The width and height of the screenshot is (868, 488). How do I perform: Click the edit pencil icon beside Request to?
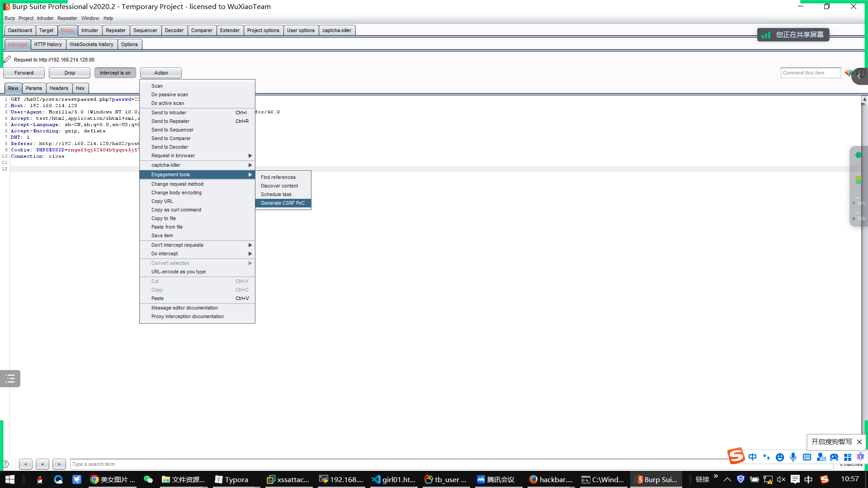coord(7,59)
